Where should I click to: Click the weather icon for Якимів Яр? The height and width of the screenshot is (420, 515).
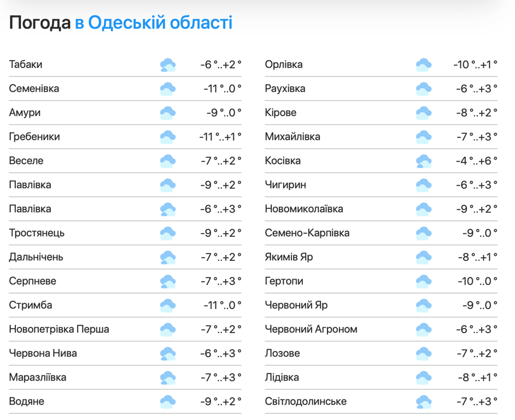pyautogui.click(x=424, y=258)
